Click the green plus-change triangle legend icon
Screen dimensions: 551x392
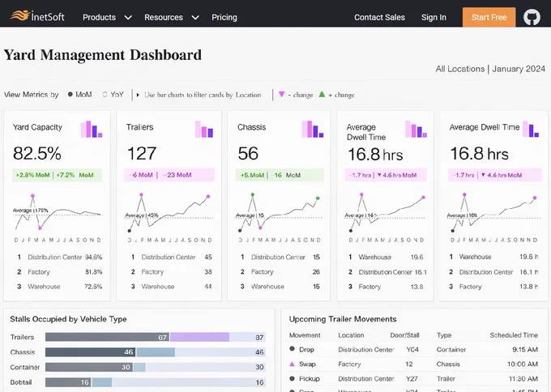[322, 94]
